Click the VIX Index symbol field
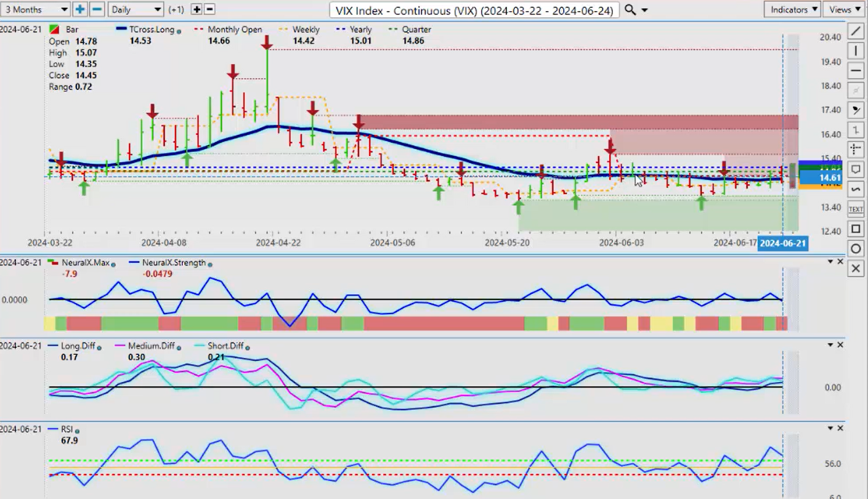The width and height of the screenshot is (868, 499). click(x=473, y=10)
